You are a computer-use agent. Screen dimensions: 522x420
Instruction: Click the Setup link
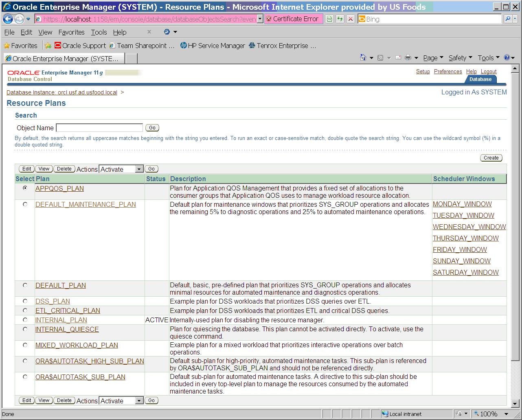click(x=423, y=71)
